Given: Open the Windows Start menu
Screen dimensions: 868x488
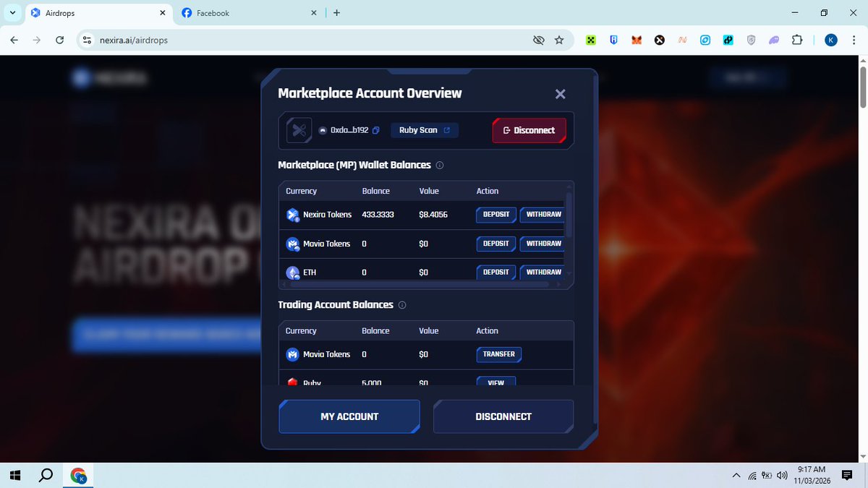Looking at the screenshot, I should [15, 475].
